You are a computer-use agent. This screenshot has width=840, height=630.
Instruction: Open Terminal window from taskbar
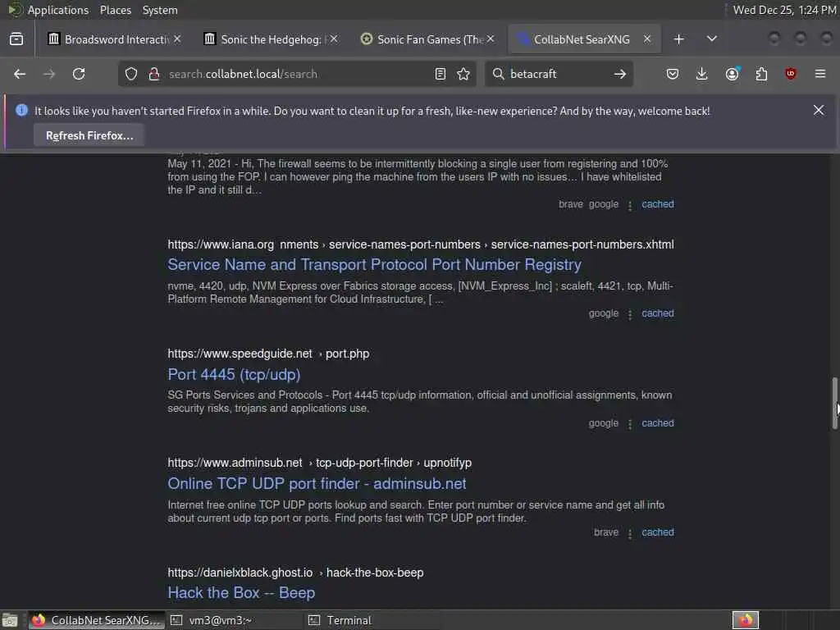(372, 620)
